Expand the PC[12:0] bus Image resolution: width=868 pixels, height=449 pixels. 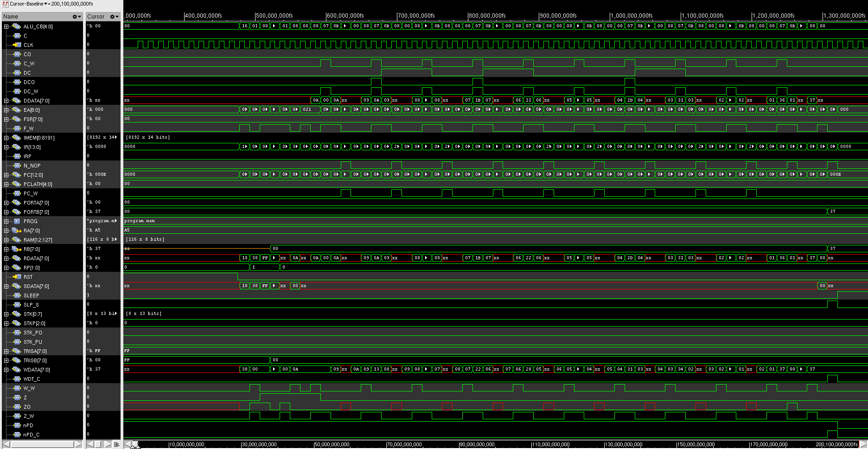(6, 175)
